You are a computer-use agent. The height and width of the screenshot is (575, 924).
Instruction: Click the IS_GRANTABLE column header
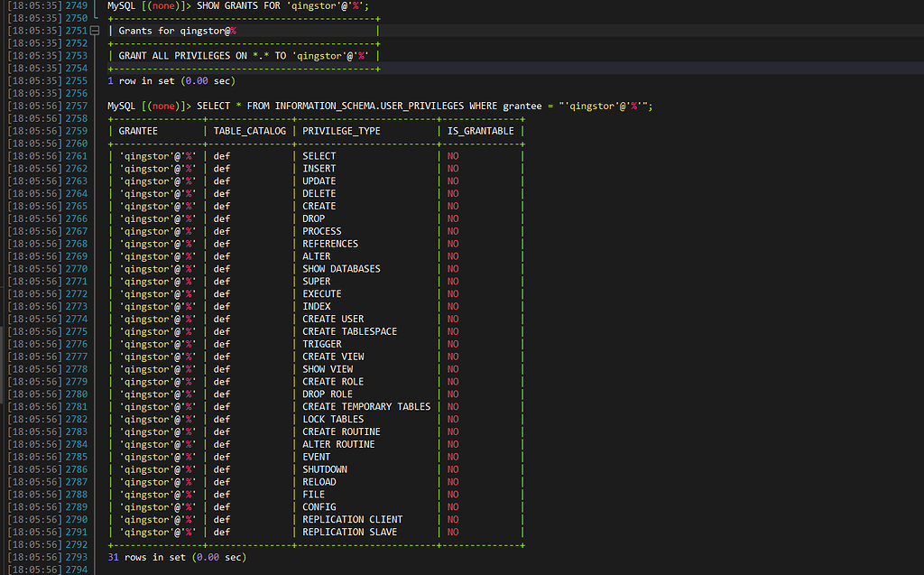(x=480, y=131)
